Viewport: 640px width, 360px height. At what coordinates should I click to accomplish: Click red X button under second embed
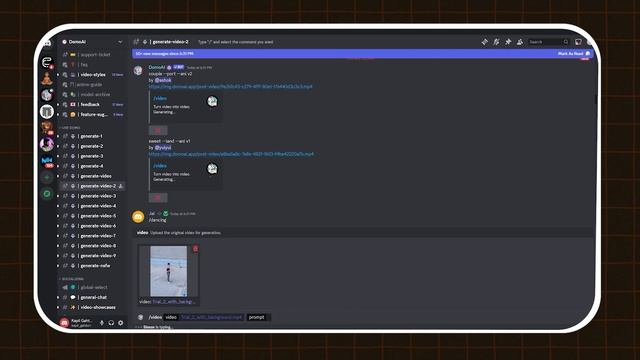[158, 198]
